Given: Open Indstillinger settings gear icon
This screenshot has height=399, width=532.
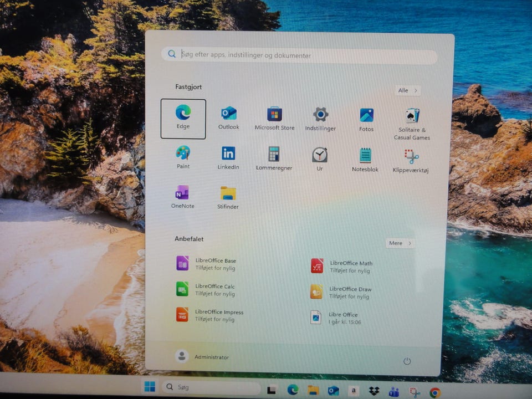Looking at the screenshot, I should 320,119.
